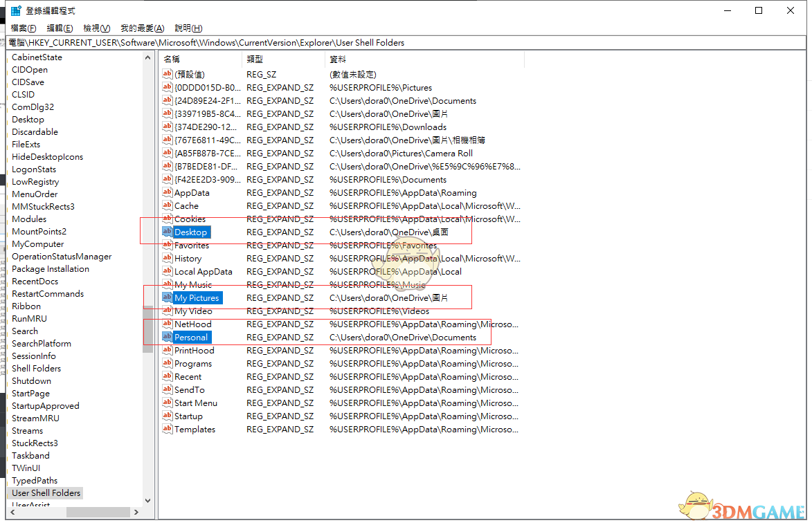Image resolution: width=812 pixels, height=525 pixels.
Task: Select the Shell Folders key in tree
Action: coord(36,369)
